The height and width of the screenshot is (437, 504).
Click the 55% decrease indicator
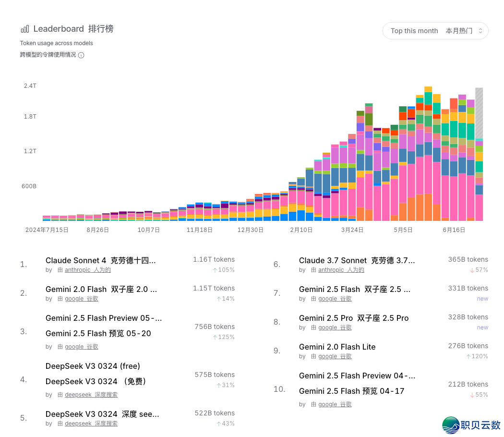(x=479, y=395)
